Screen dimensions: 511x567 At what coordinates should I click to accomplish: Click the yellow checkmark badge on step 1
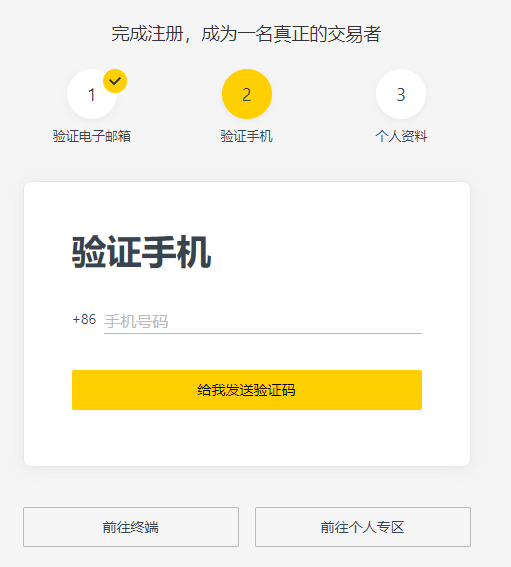[115, 81]
